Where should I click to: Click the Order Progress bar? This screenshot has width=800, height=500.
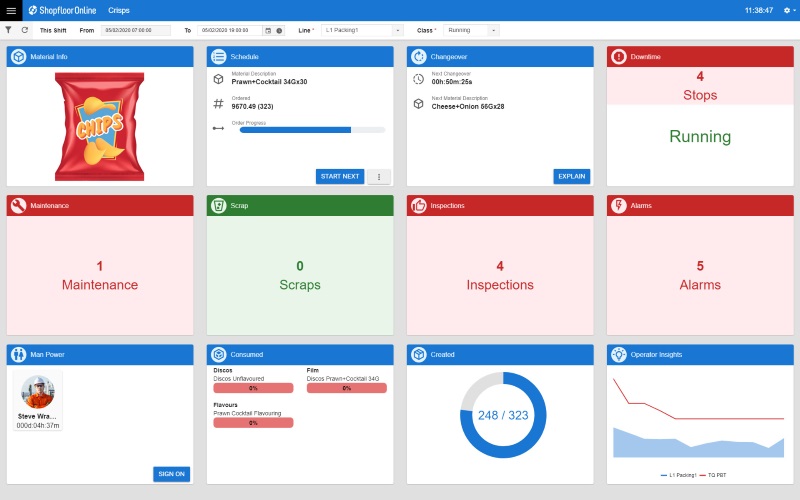coord(312,130)
